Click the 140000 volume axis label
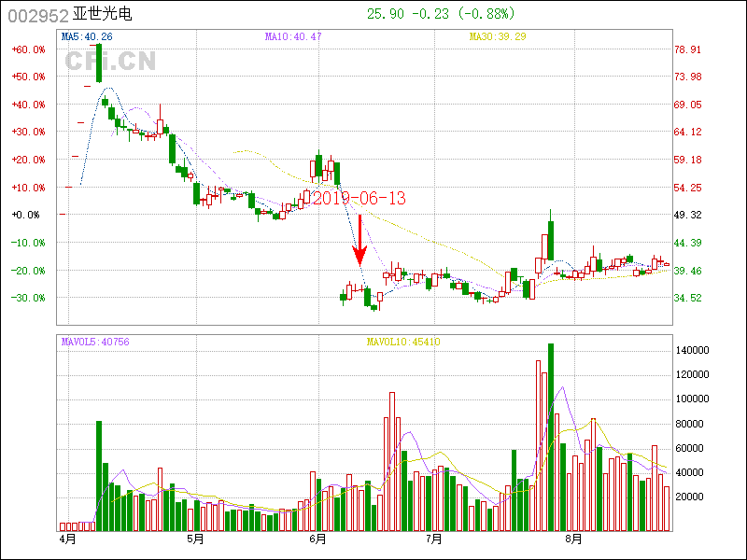This screenshot has width=747, height=560. coord(695,350)
